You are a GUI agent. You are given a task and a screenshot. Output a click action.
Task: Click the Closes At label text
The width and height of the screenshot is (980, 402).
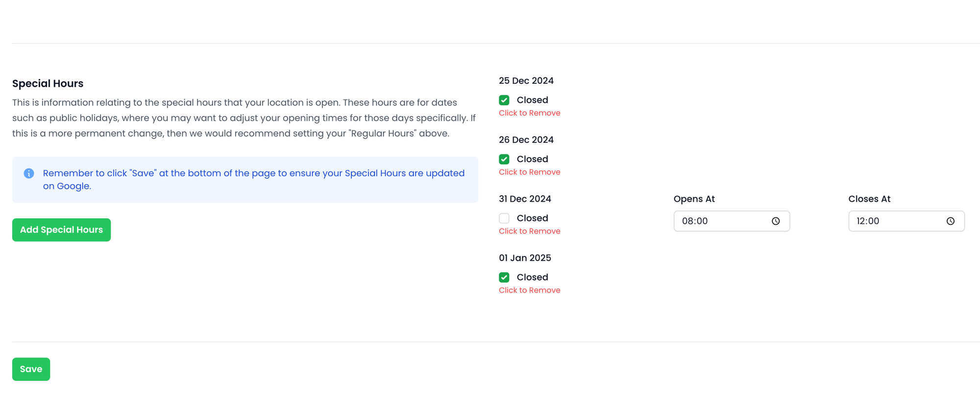tap(869, 199)
